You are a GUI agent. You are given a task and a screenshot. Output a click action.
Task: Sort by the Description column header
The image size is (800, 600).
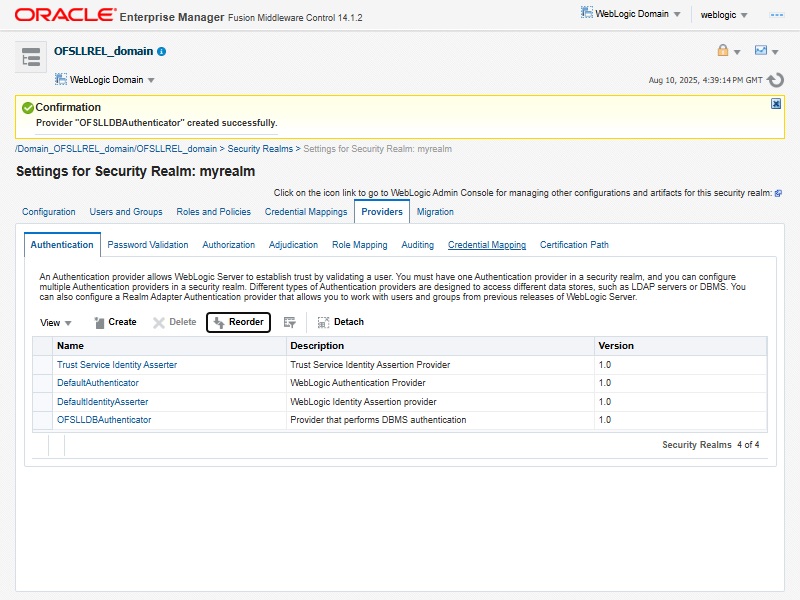pos(440,346)
